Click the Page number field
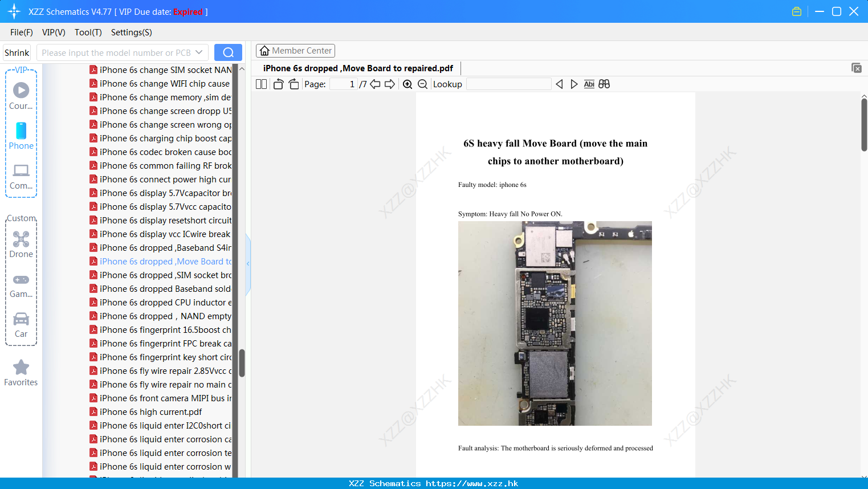The width and height of the screenshot is (868, 489). tap(344, 84)
